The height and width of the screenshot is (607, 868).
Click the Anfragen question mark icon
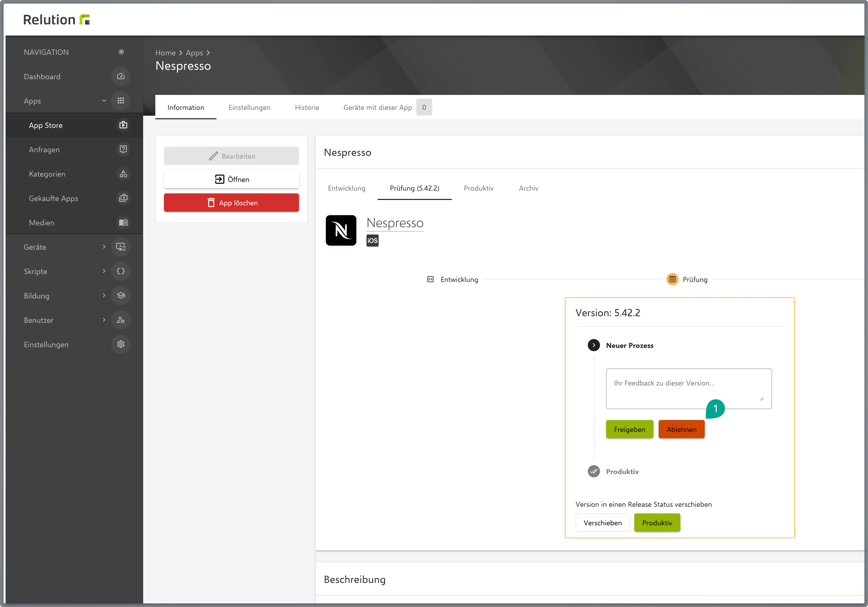click(123, 149)
